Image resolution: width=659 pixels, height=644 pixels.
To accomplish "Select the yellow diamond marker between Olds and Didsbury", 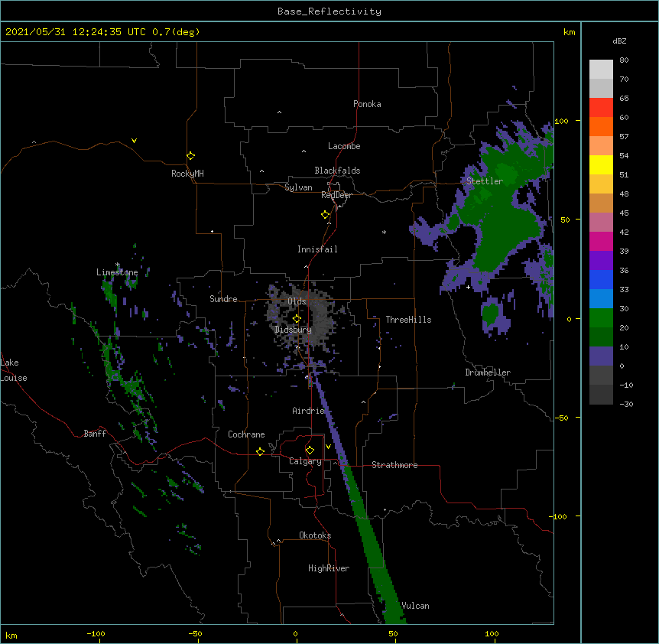I will click(x=297, y=319).
